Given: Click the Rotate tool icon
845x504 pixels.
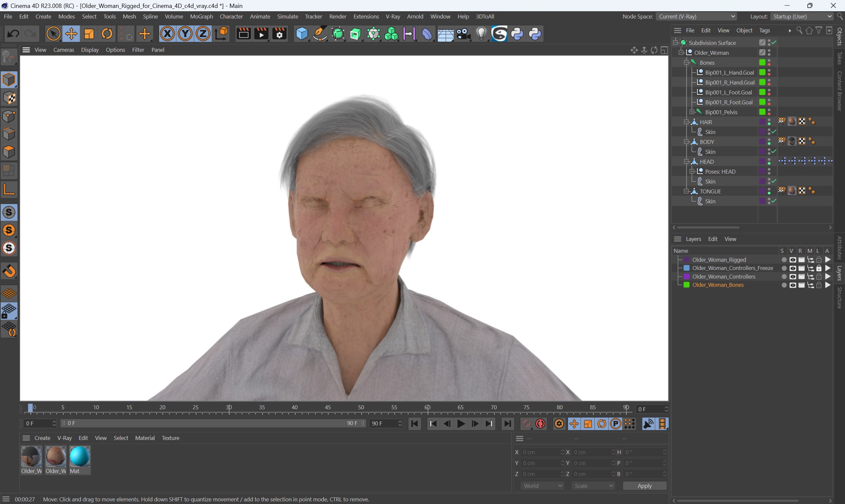Looking at the screenshot, I should (107, 34).
